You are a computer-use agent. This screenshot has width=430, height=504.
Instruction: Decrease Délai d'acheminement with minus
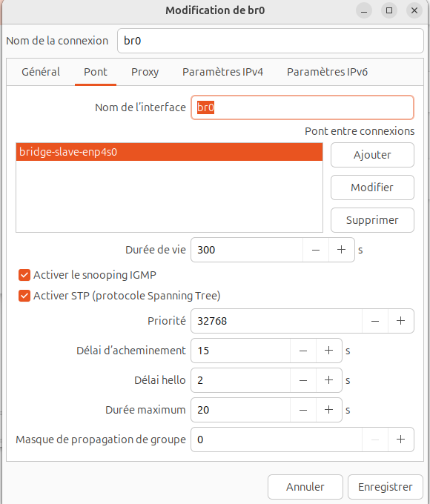point(303,351)
